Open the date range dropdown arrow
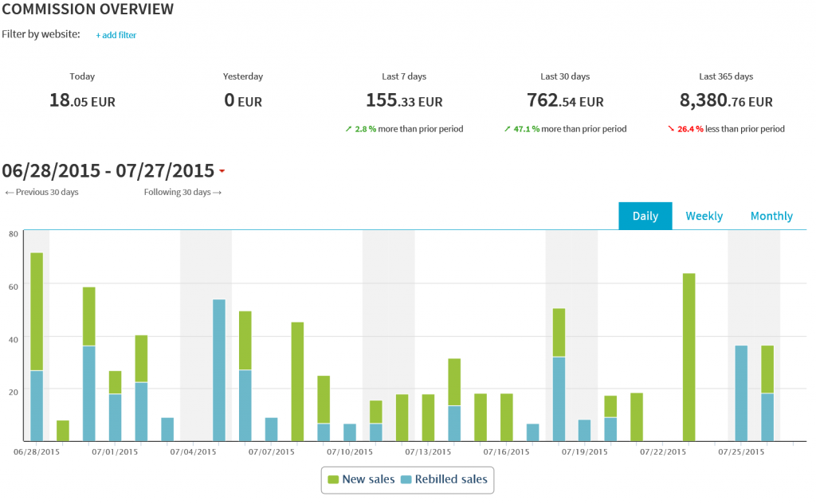816x504 pixels. (x=222, y=171)
